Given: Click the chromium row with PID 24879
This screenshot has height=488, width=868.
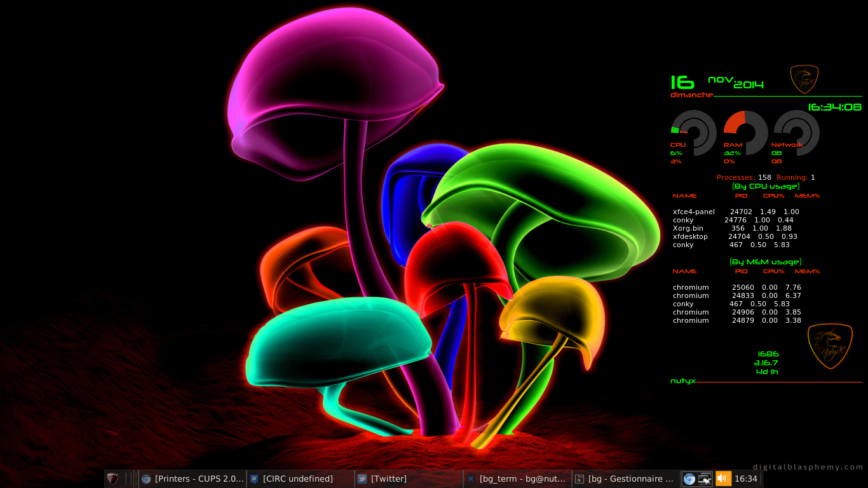Looking at the screenshot, I should tap(737, 320).
